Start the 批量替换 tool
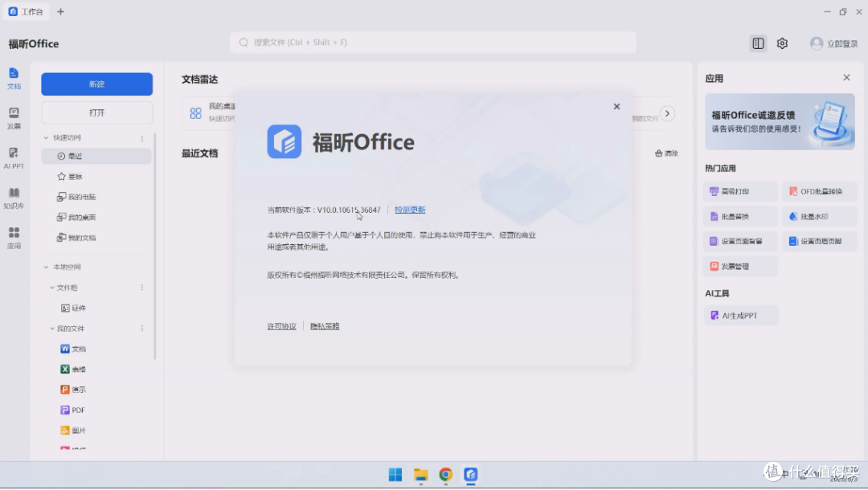Image resolution: width=868 pixels, height=490 pixels. coord(740,216)
